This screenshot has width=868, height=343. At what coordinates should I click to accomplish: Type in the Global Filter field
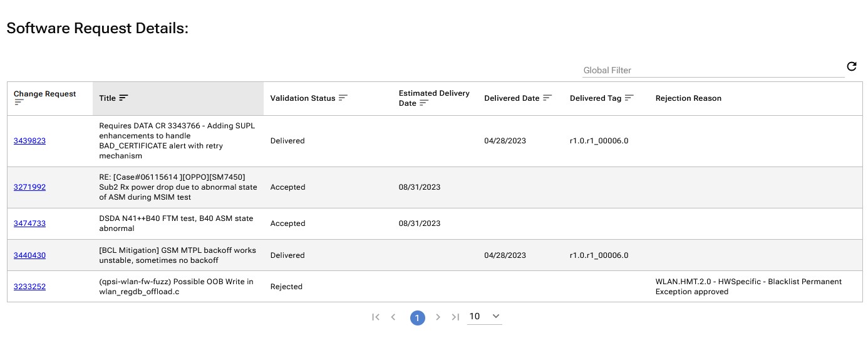pyautogui.click(x=713, y=70)
